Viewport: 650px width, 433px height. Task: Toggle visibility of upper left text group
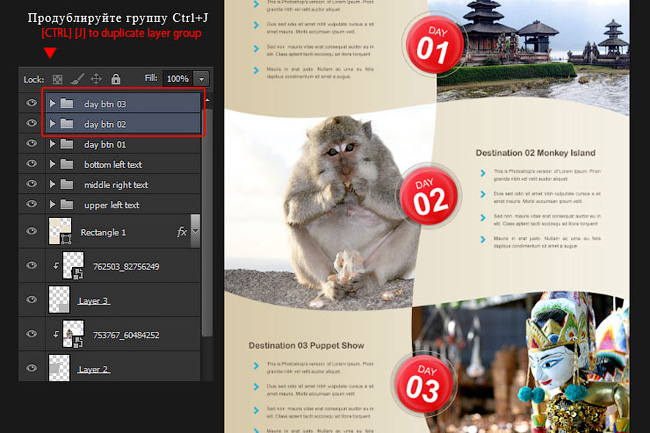click(32, 204)
